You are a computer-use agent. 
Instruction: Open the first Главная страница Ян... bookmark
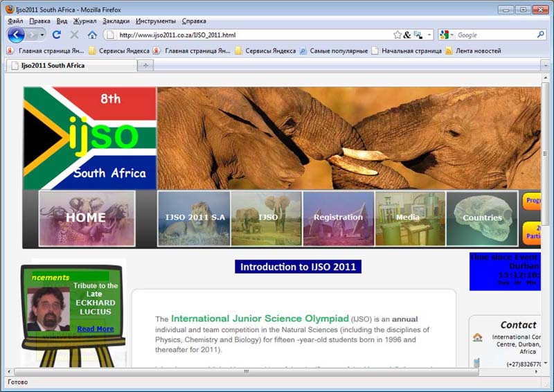(46, 51)
